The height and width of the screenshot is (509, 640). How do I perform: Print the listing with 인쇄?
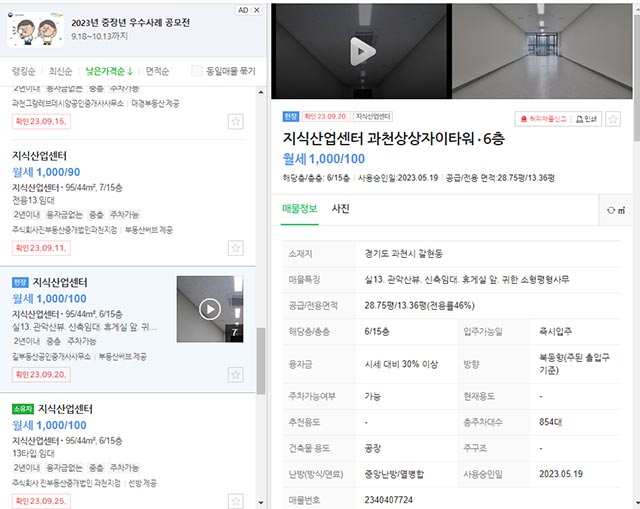coord(587,119)
